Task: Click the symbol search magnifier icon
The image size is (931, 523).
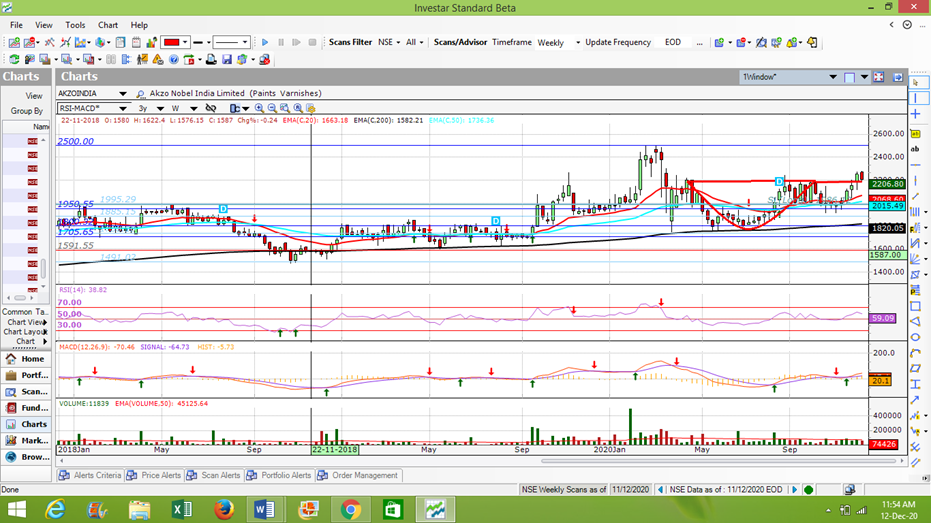Action: tap(141, 94)
